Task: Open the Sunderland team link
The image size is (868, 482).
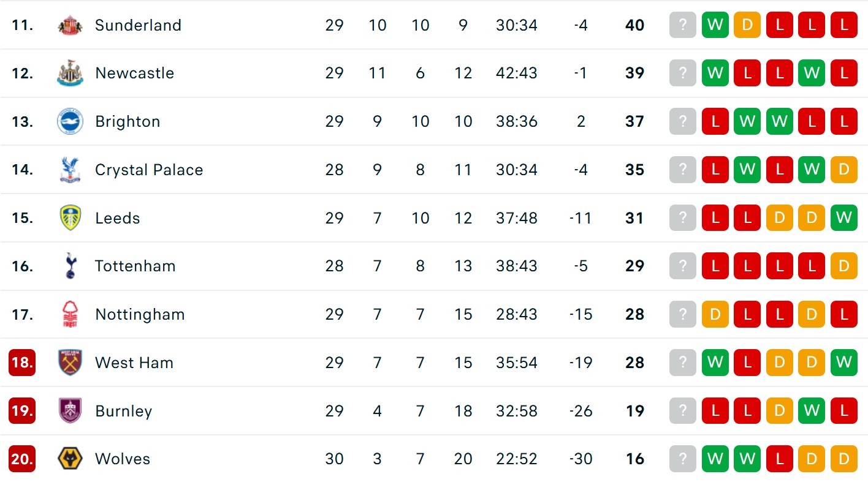Action: coord(138,25)
